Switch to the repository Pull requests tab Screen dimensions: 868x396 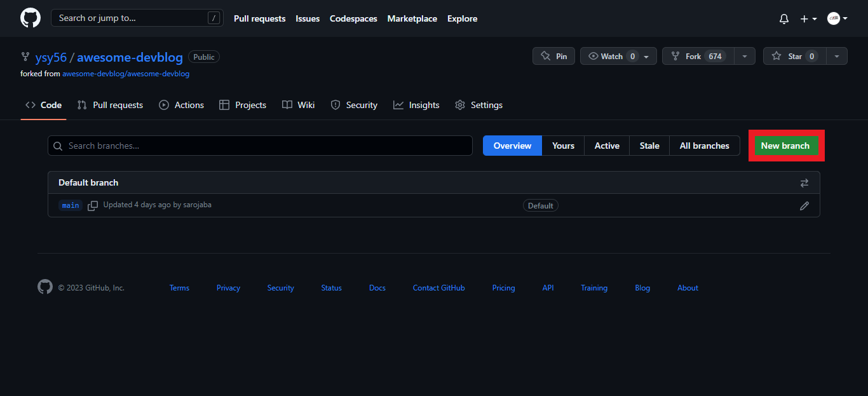[x=110, y=105]
